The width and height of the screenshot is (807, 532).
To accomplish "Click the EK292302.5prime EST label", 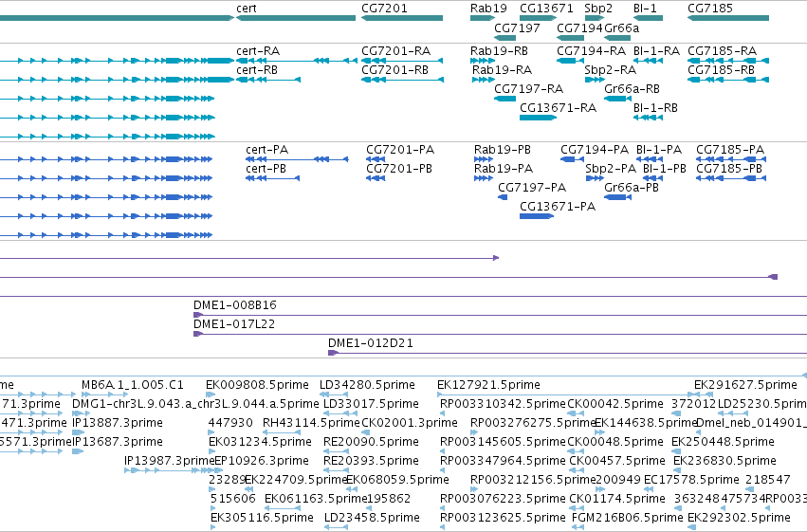I will click(x=739, y=518).
